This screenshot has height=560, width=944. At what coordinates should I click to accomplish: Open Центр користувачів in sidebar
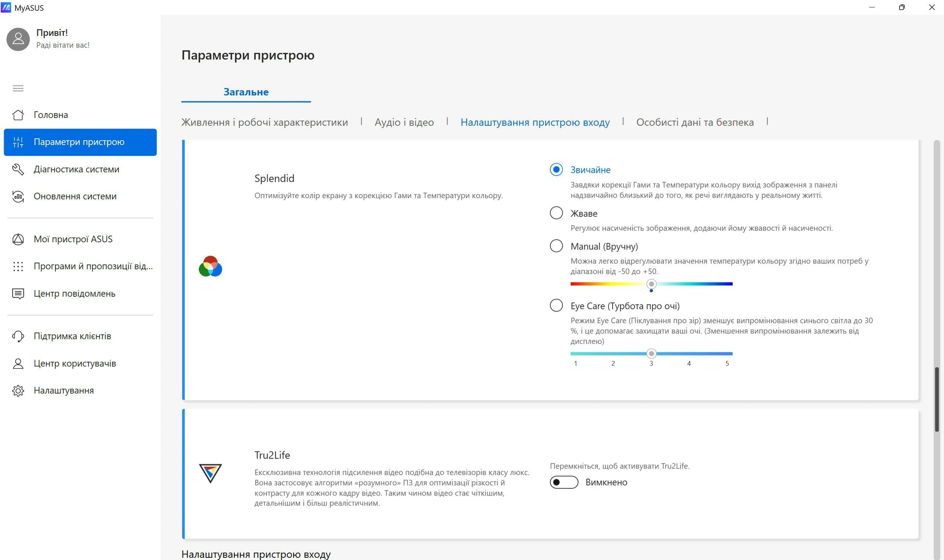tap(75, 363)
